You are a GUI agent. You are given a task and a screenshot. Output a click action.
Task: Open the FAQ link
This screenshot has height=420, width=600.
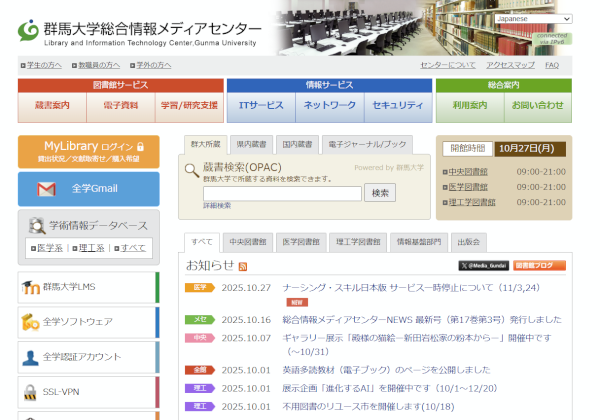click(552, 65)
